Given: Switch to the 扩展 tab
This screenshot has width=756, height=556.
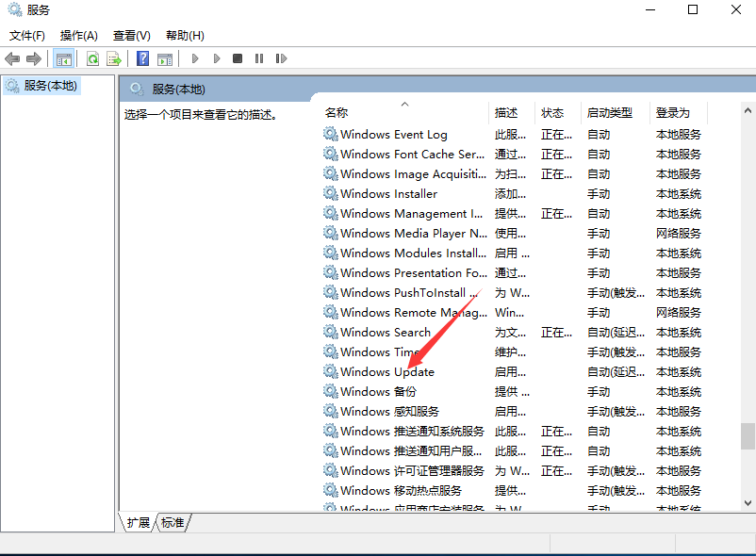Looking at the screenshot, I should click(x=139, y=523).
